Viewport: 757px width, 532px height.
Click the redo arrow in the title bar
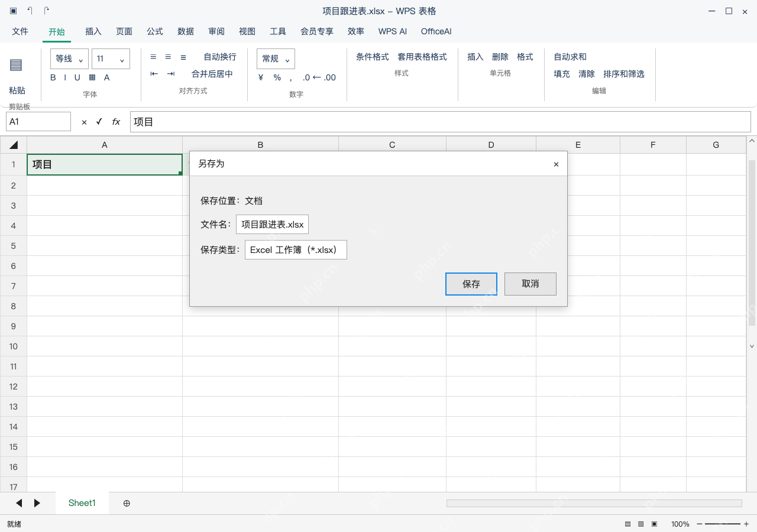pos(47,11)
